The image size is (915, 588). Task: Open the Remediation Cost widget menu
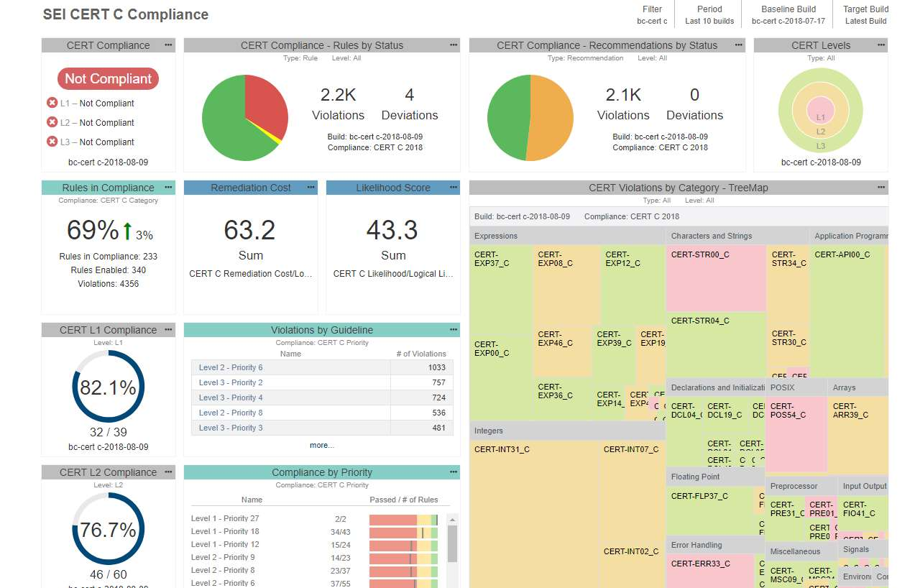point(311,187)
